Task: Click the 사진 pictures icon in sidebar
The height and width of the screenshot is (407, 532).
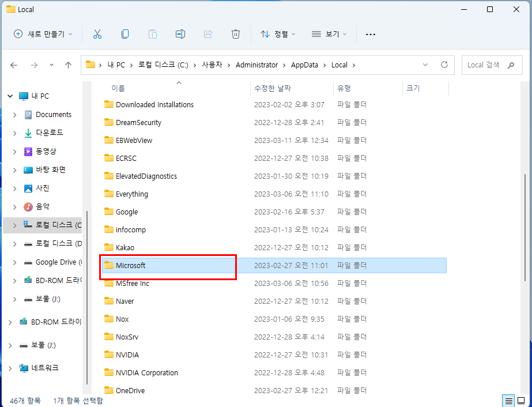Action: (28, 188)
